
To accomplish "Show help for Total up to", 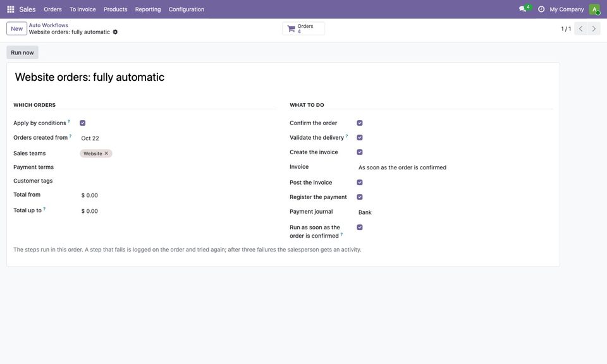I will click(x=44, y=209).
